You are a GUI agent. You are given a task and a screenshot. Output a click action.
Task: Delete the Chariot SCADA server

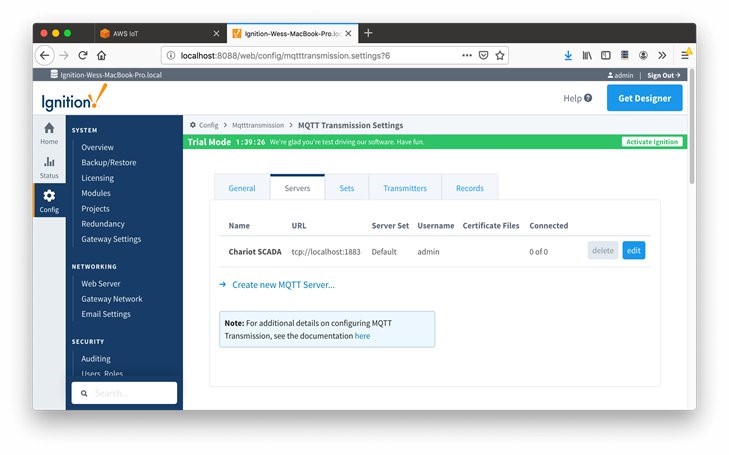(603, 251)
